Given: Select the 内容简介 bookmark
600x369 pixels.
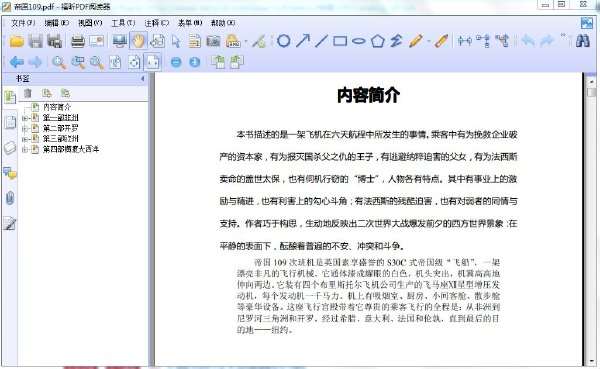Looking at the screenshot, I should (x=57, y=107).
